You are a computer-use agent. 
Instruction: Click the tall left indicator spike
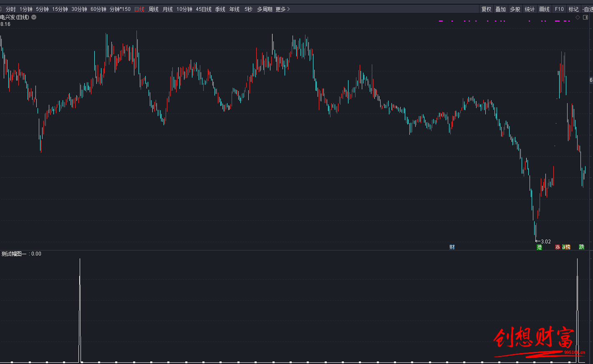click(x=80, y=310)
